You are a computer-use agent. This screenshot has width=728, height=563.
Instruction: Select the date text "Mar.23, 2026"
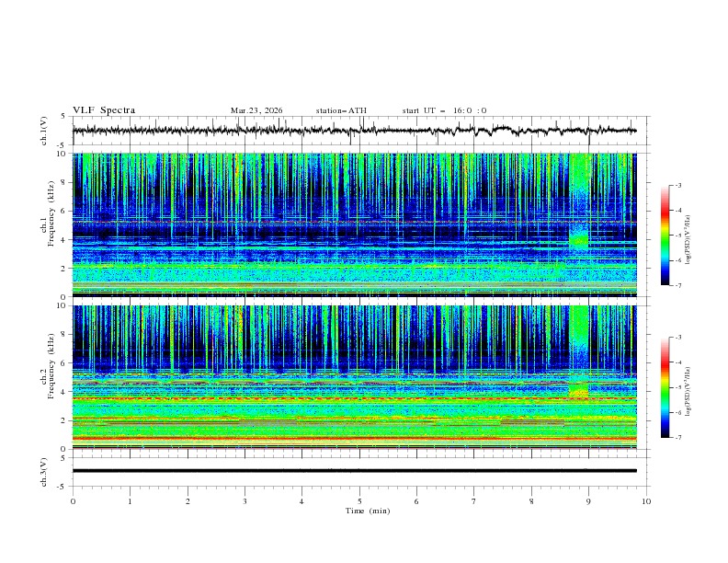point(256,110)
